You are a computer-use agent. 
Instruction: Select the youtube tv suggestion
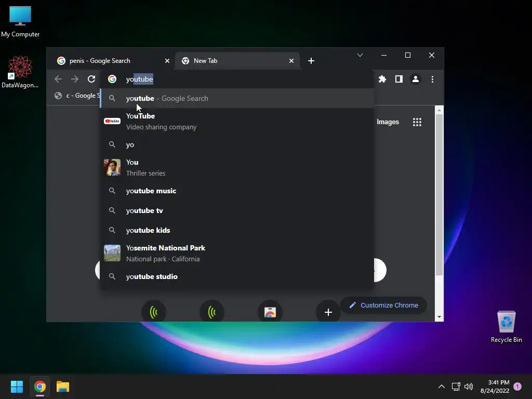pyautogui.click(x=237, y=211)
